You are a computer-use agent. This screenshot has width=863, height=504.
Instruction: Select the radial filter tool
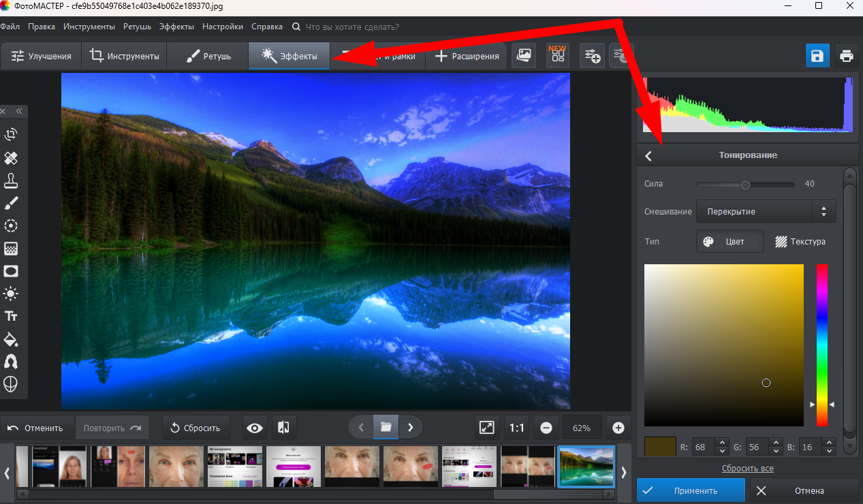click(x=11, y=225)
